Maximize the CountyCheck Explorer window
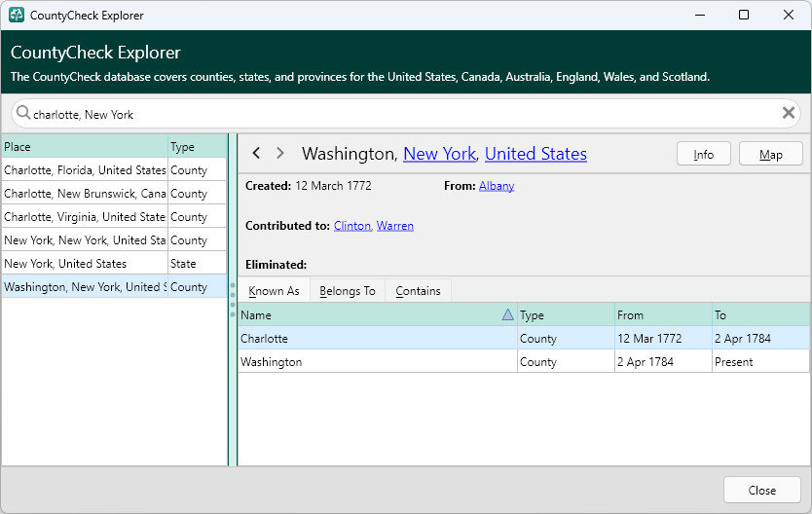This screenshot has height=514, width=812. pos(744,15)
